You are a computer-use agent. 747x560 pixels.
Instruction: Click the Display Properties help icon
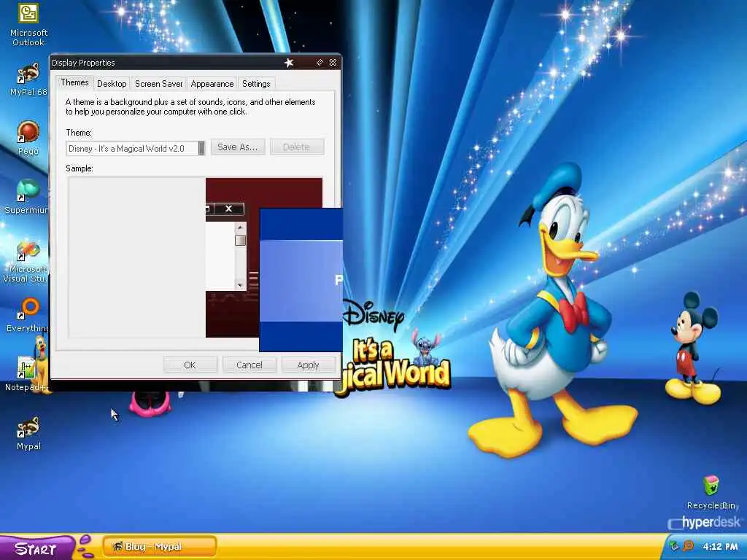320,63
